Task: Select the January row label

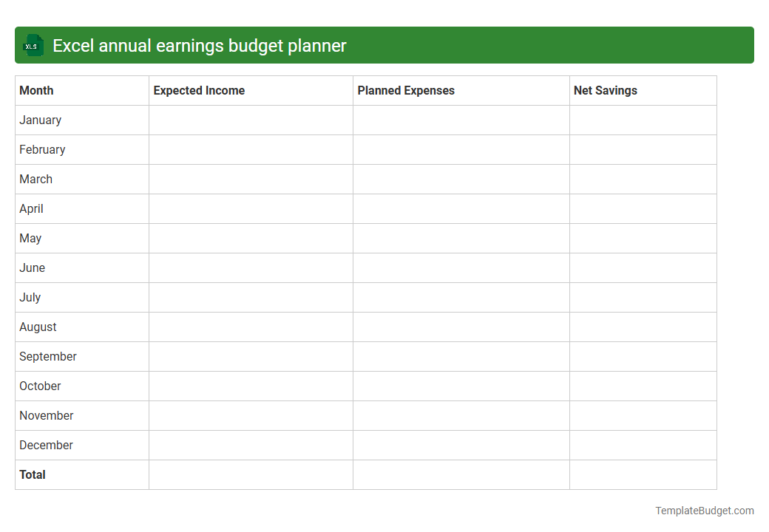Action: point(40,120)
